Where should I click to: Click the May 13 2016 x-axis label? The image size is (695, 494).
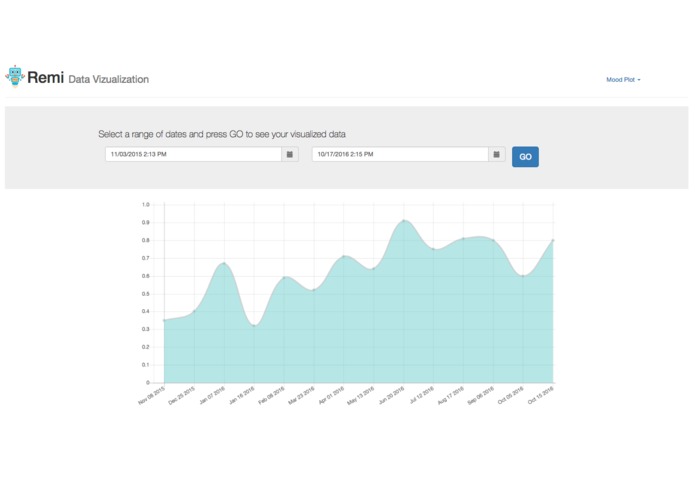[x=361, y=395]
